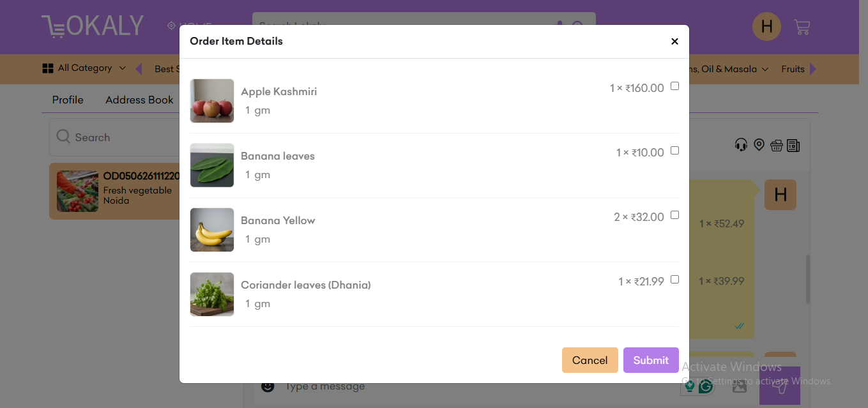
Task: Click the right arrow in category bar
Action: pos(813,69)
